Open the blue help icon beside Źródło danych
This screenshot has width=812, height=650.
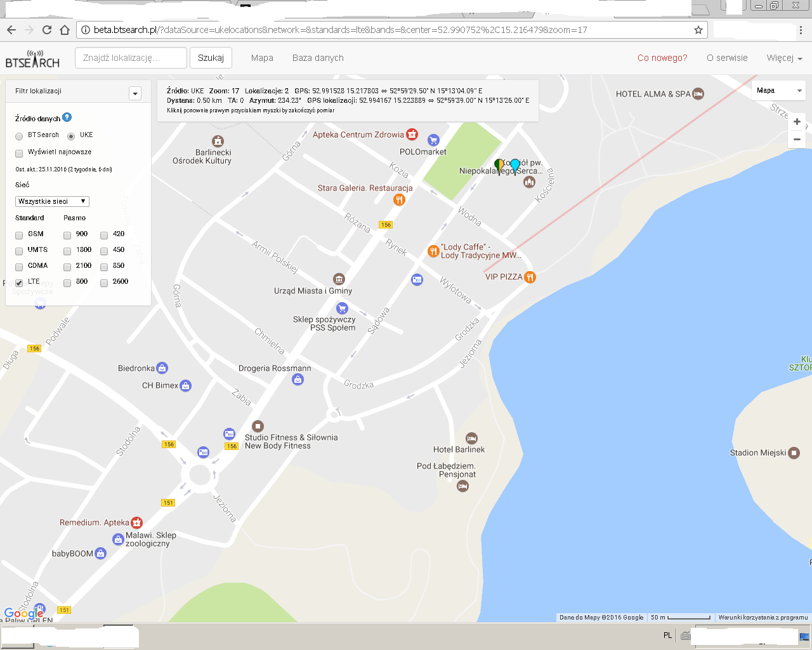pyautogui.click(x=67, y=117)
